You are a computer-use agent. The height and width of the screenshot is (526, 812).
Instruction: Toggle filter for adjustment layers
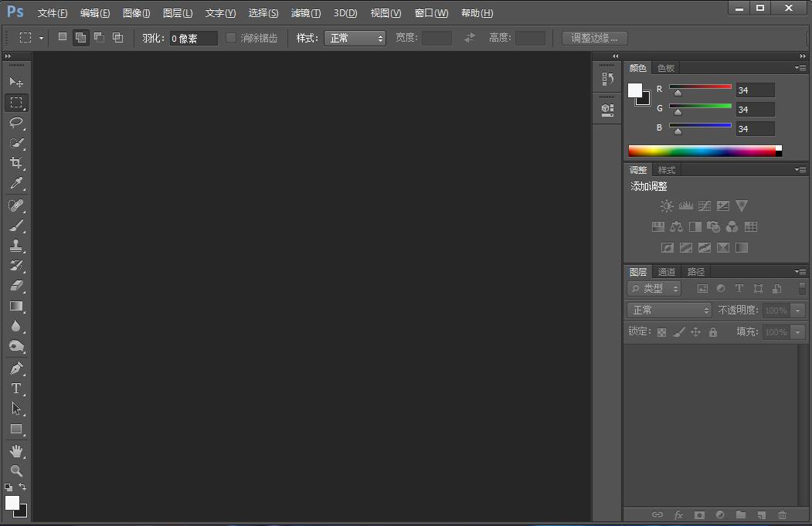point(721,289)
